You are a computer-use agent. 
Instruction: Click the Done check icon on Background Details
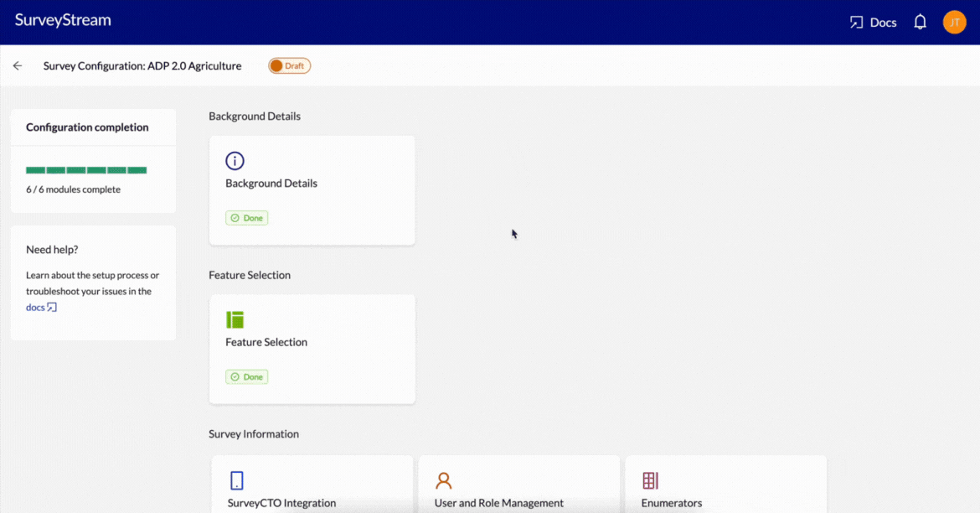click(235, 218)
